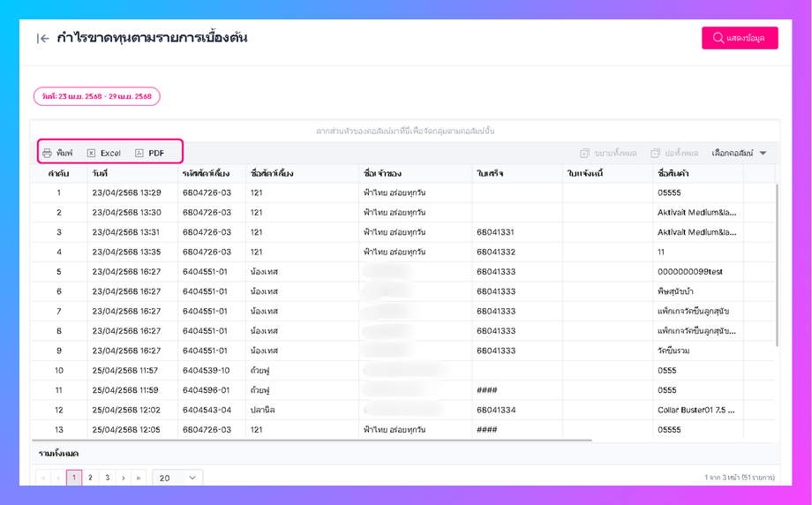Screen dimensions: 812x505
Task: Click the collapse-all icon in the toolbar
Action: point(655,154)
